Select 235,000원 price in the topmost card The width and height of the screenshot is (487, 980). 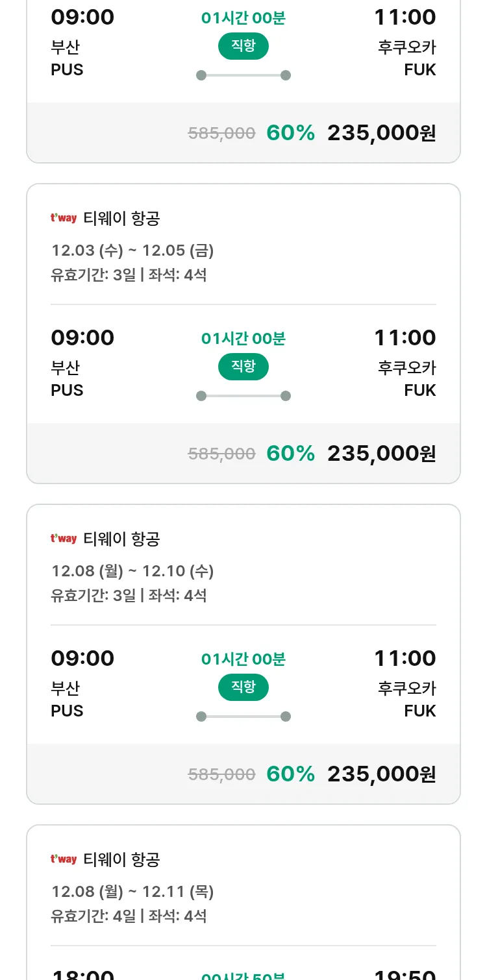[x=381, y=133]
